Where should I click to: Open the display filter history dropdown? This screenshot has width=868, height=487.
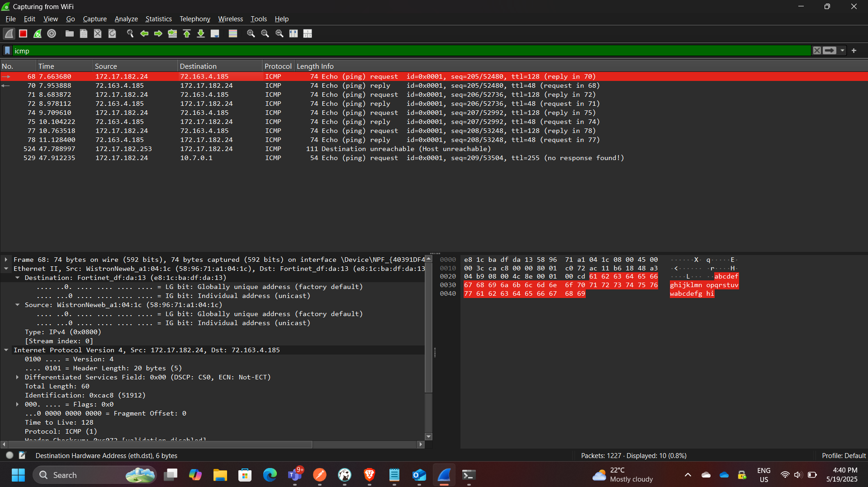tap(842, 50)
